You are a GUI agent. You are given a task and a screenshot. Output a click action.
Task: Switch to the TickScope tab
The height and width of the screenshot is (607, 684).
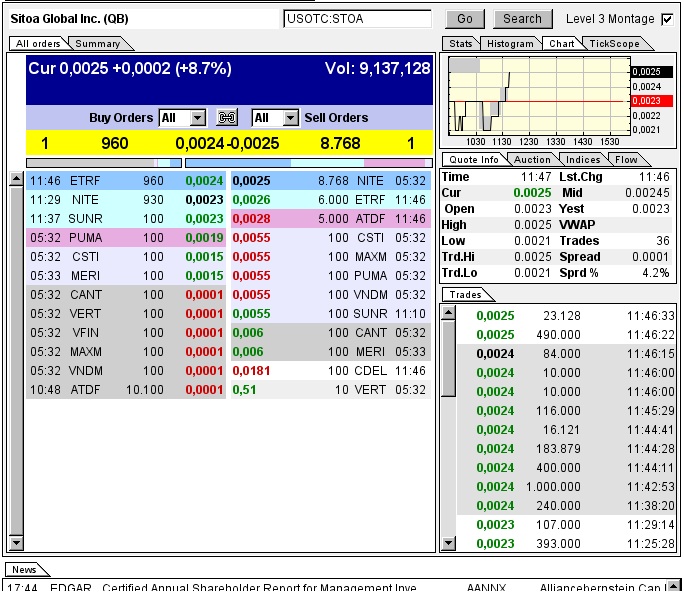coord(614,44)
